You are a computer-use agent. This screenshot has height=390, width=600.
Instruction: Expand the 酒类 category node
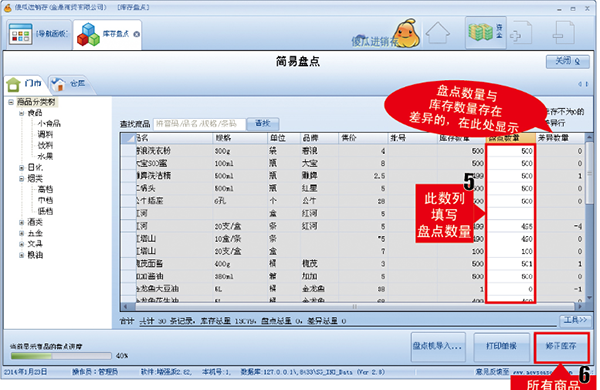click(22, 222)
